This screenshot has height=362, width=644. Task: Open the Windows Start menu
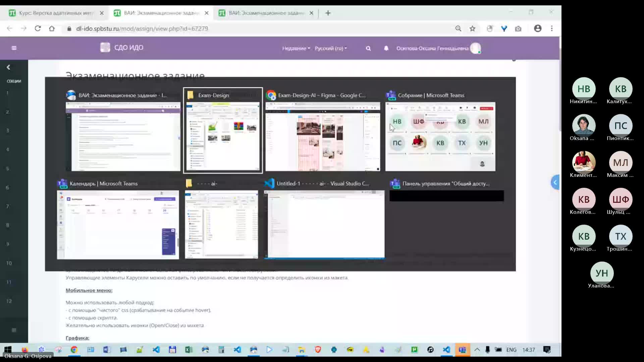[x=8, y=350]
